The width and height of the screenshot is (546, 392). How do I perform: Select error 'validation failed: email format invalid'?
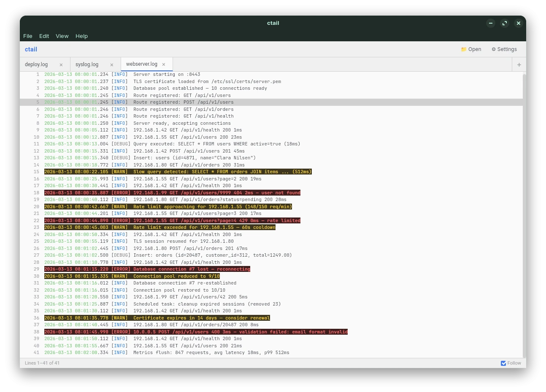click(271, 332)
